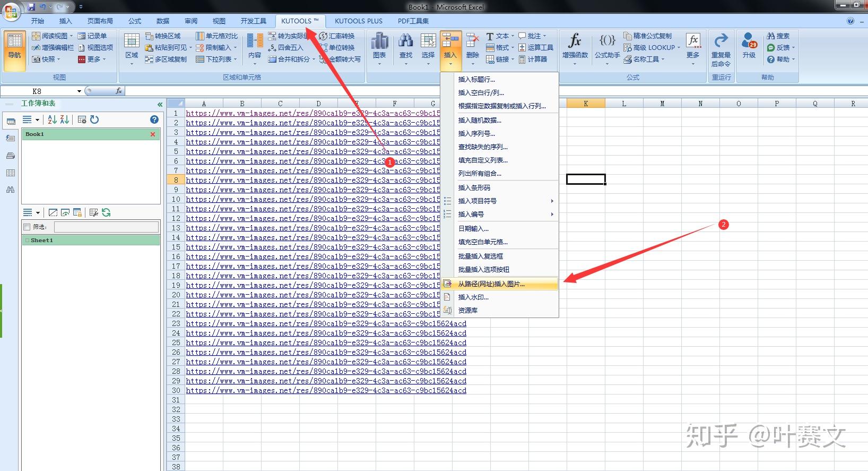868x471 pixels.
Task: Open the 记录单 data form tool
Action: tap(92, 36)
